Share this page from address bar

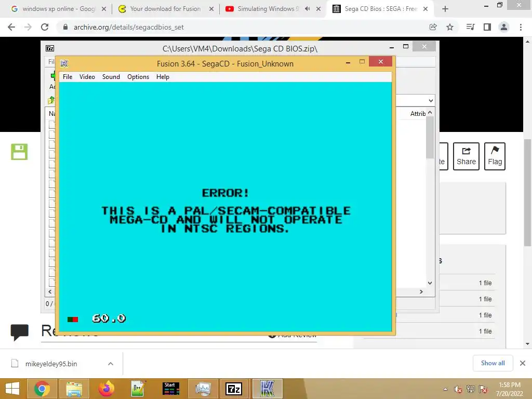click(433, 27)
